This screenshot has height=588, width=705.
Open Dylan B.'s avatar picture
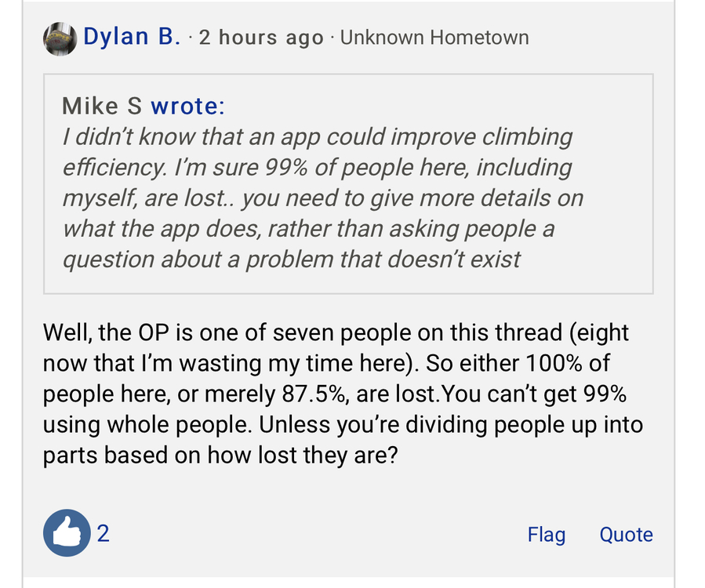[60, 38]
